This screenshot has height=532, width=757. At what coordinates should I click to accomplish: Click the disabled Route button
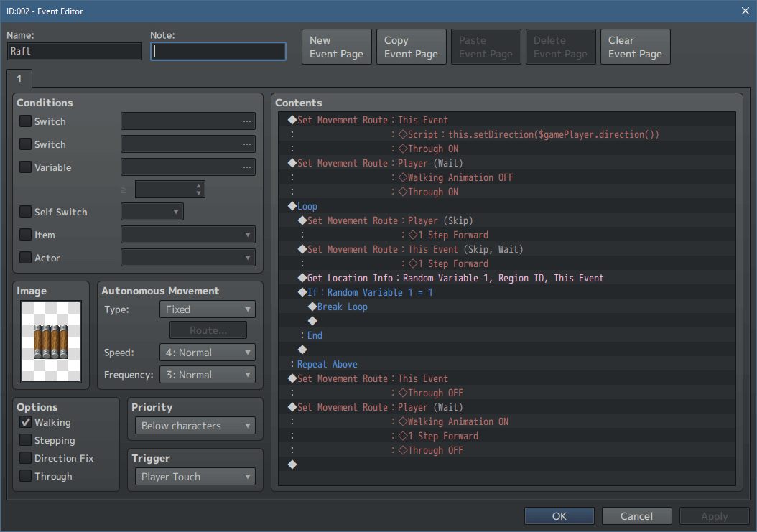208,330
